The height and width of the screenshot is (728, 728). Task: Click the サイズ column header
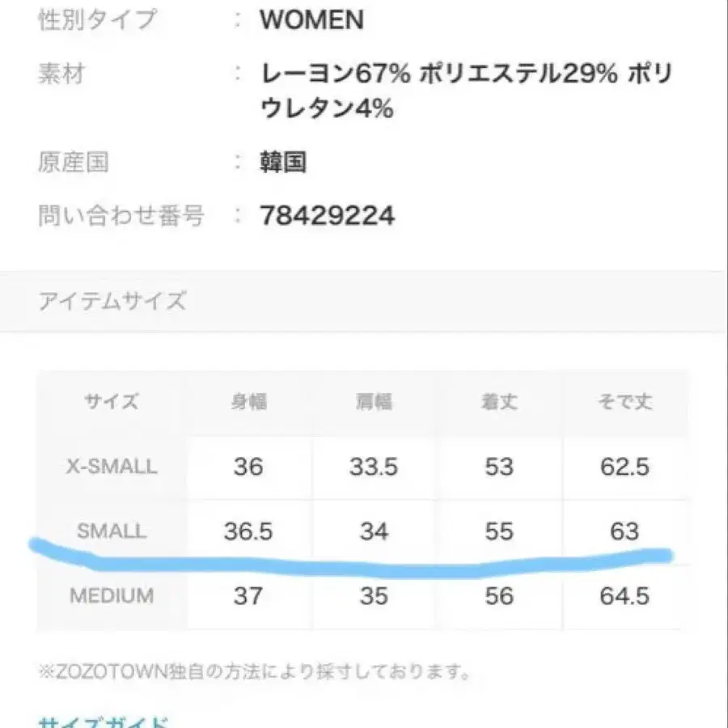(112, 401)
